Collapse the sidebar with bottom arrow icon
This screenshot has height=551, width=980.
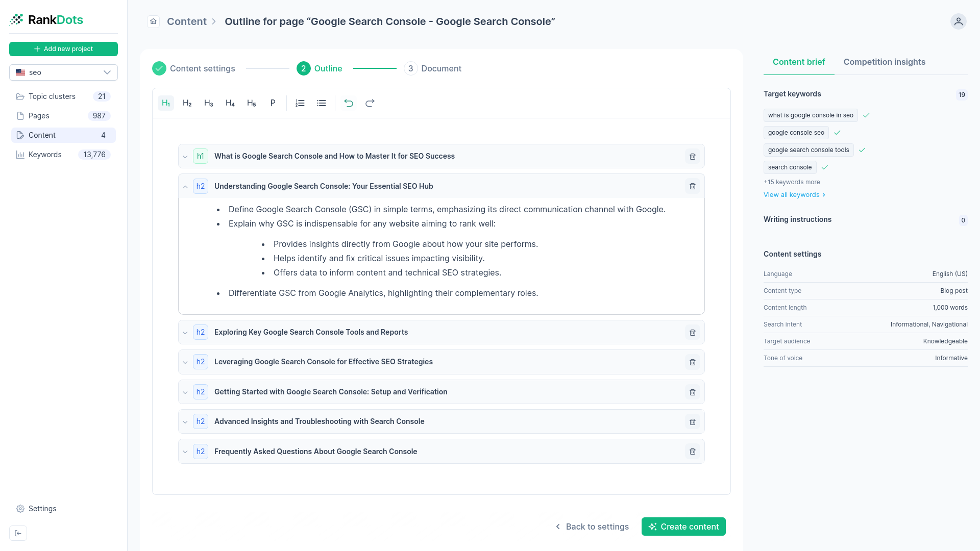(x=18, y=533)
